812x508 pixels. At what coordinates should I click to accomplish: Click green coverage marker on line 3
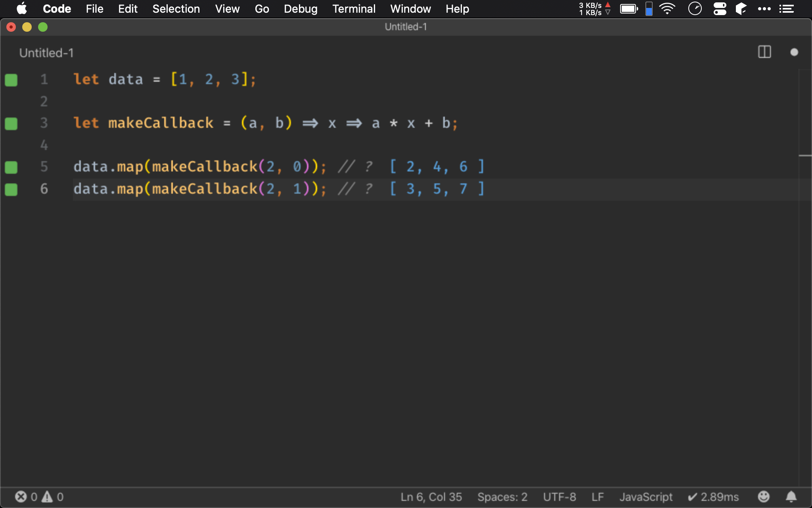(11, 123)
